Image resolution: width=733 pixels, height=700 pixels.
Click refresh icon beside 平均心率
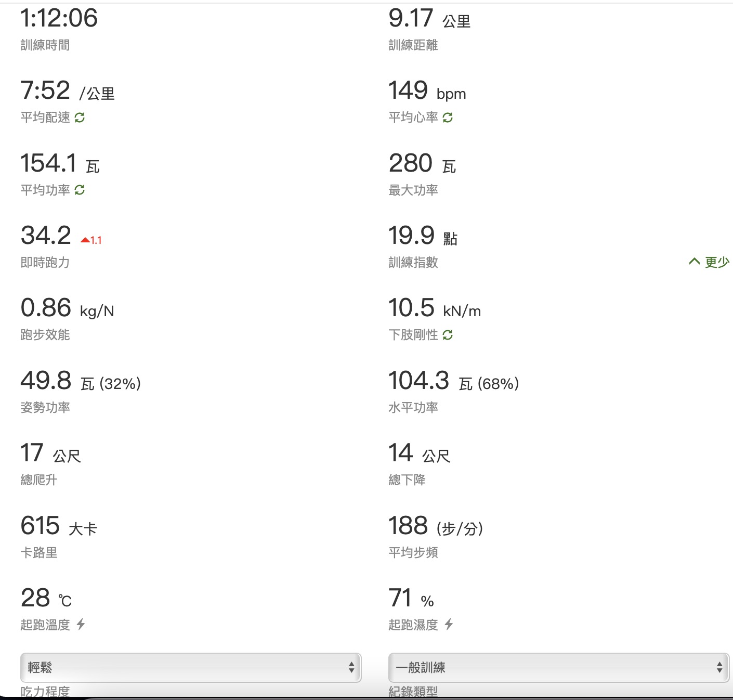pyautogui.click(x=448, y=118)
